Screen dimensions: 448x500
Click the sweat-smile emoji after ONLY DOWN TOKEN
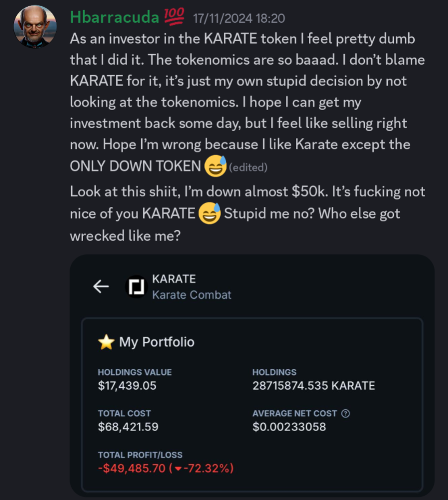[x=215, y=166]
